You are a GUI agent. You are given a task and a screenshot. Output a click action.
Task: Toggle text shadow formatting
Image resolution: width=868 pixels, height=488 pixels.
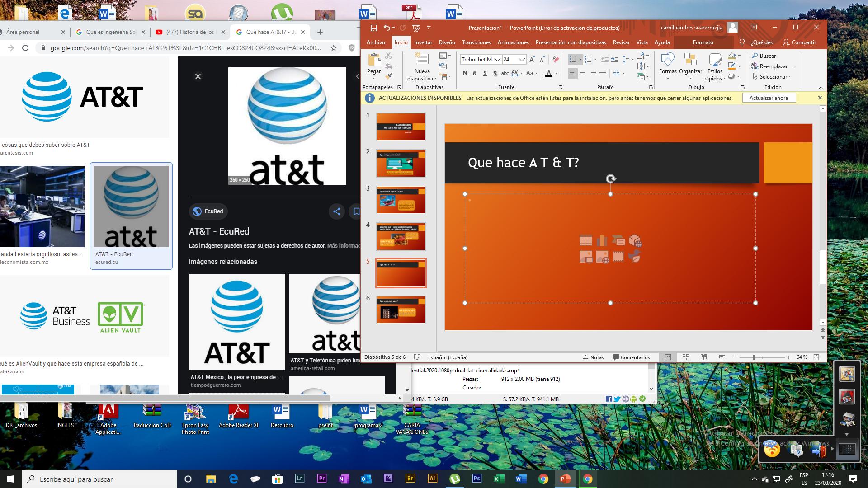(495, 73)
